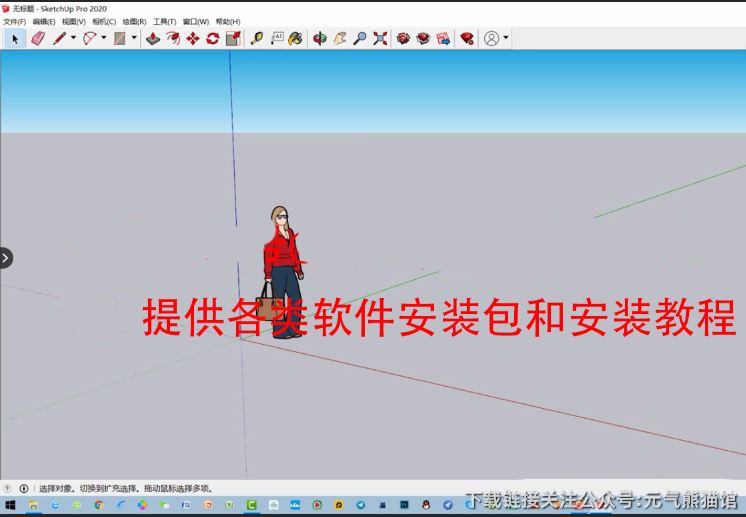Open the 文件(F) menu
This screenshot has height=517, width=746.
(14, 21)
